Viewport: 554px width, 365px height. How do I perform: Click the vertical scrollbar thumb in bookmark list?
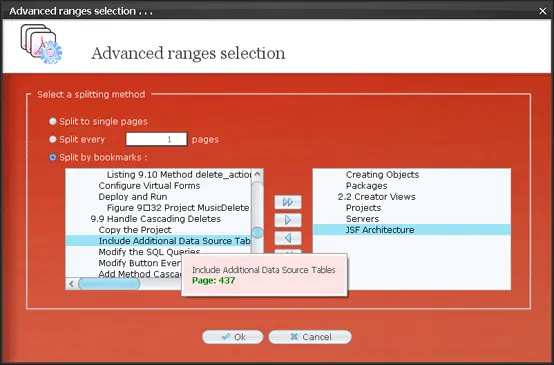[257, 232]
